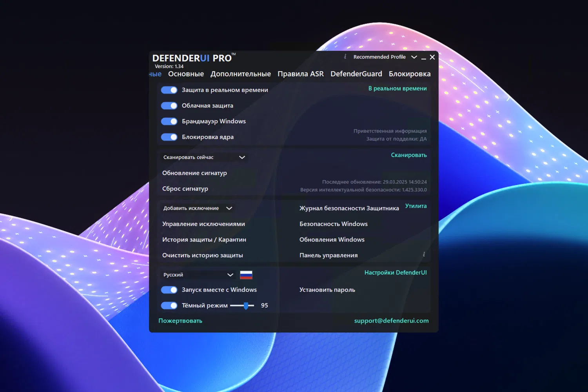Click the Настройки DefenderUI section label
This screenshot has height=392, width=588.
pos(396,272)
